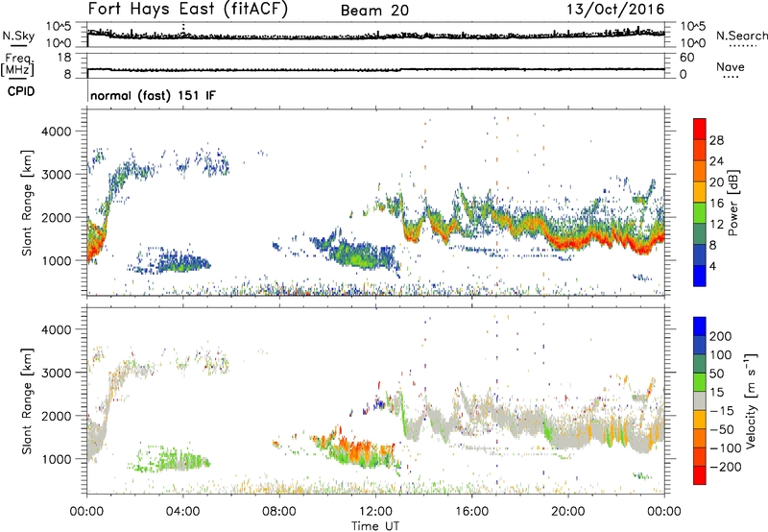The image size is (768, 532).
Task: Click 'Slant Range [km]' on the power panel
Action: tap(27, 203)
